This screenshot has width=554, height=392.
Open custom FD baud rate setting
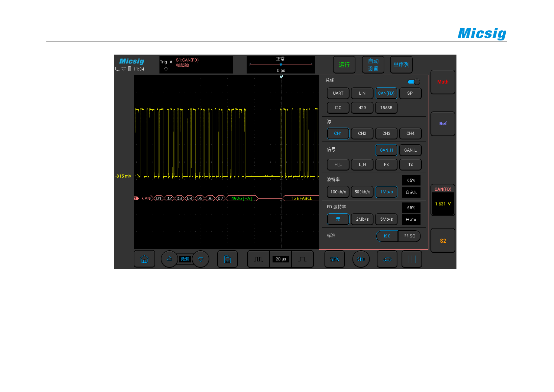click(411, 220)
